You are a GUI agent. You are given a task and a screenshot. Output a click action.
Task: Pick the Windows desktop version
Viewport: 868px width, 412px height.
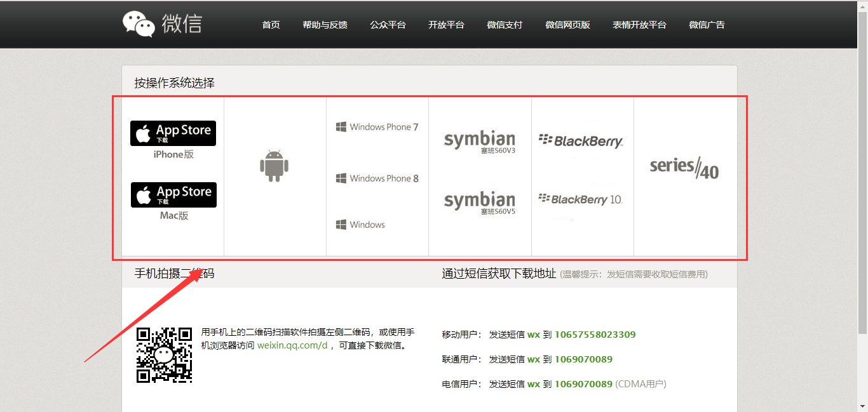(360, 225)
